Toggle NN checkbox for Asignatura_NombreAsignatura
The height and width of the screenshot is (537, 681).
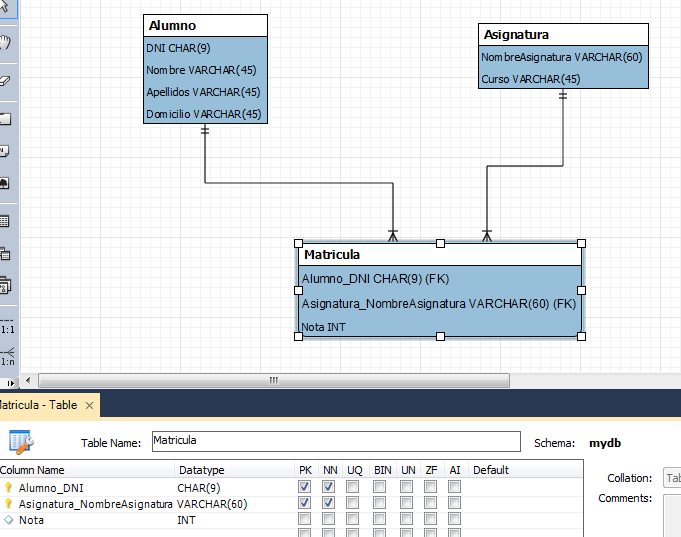pos(330,503)
